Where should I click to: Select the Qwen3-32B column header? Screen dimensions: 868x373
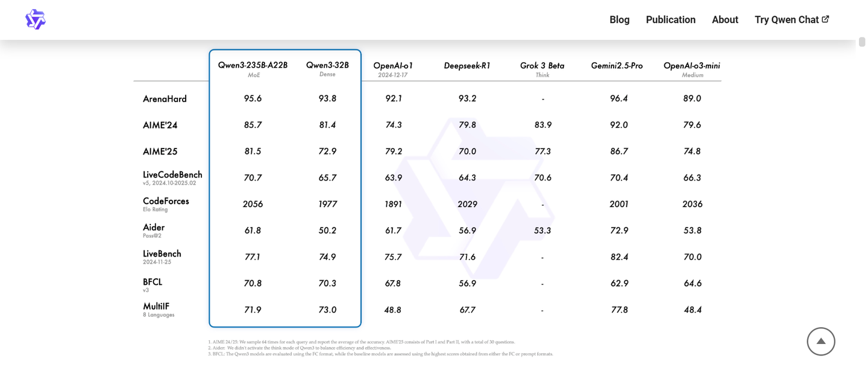tap(327, 65)
